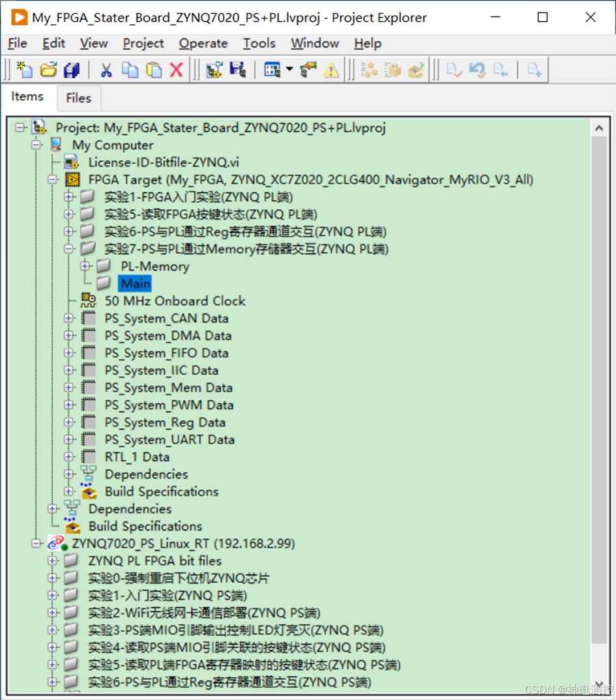Open the File menu
Image resolution: width=616 pixels, height=700 pixels.
(18, 43)
